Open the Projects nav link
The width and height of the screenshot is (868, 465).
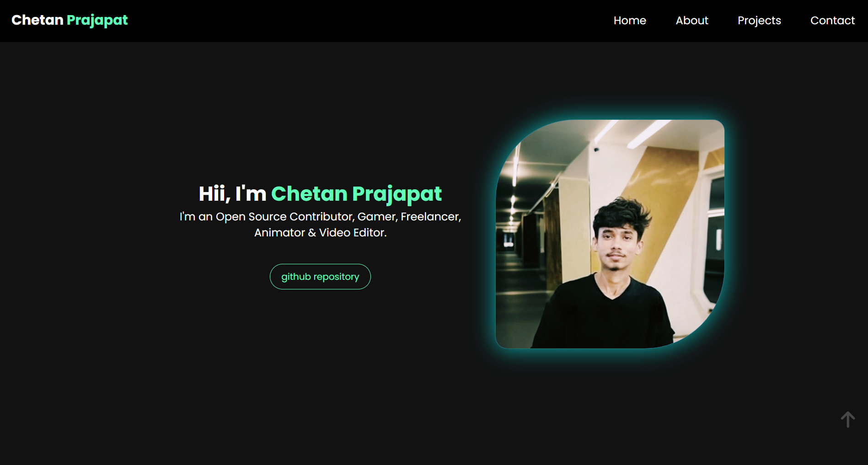[x=759, y=21]
